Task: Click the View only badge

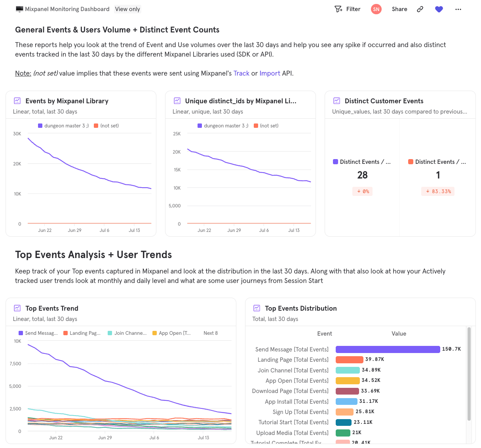Action: click(127, 9)
